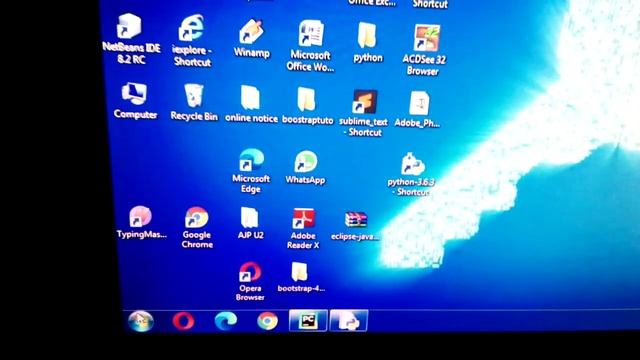The height and width of the screenshot is (360, 640).
Task: Launch sublime_text Shortcut
Action: point(364,102)
